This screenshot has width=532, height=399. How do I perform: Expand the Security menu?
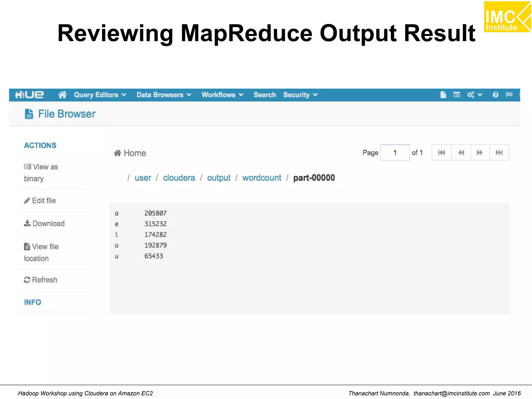point(300,95)
